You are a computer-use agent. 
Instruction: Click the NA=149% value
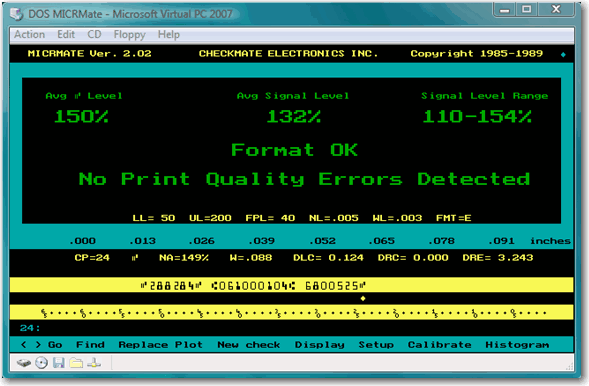click(x=184, y=258)
